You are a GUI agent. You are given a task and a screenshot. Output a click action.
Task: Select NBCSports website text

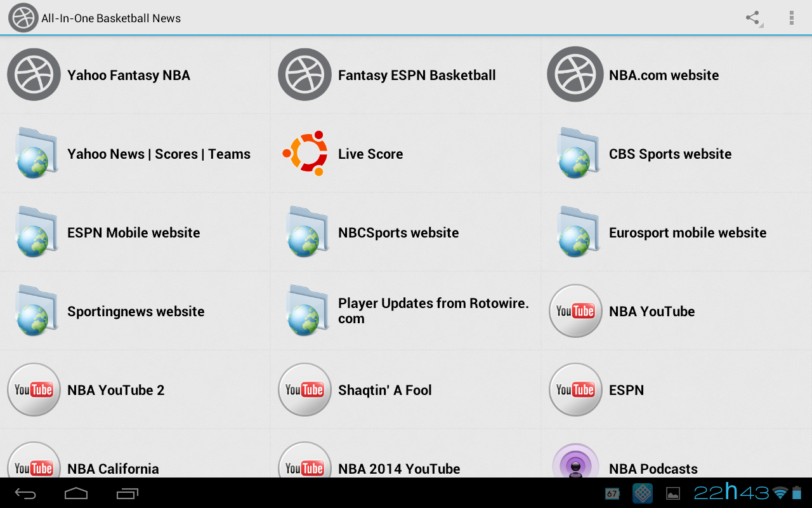tap(398, 232)
